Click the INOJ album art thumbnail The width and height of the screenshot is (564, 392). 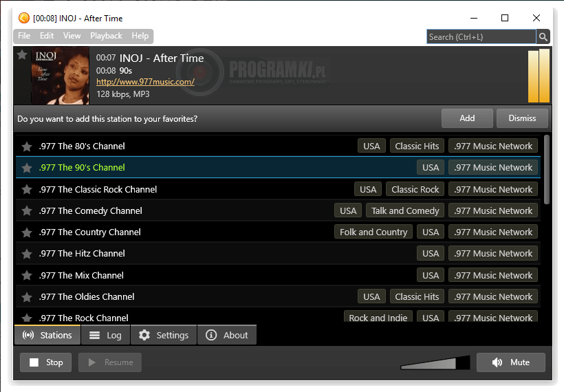pyautogui.click(x=60, y=76)
